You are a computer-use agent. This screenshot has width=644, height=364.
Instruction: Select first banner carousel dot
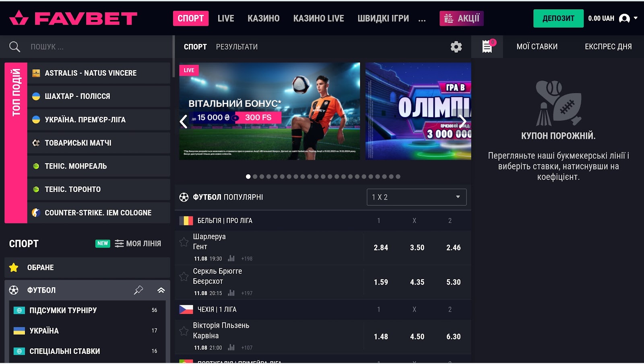coord(248,176)
